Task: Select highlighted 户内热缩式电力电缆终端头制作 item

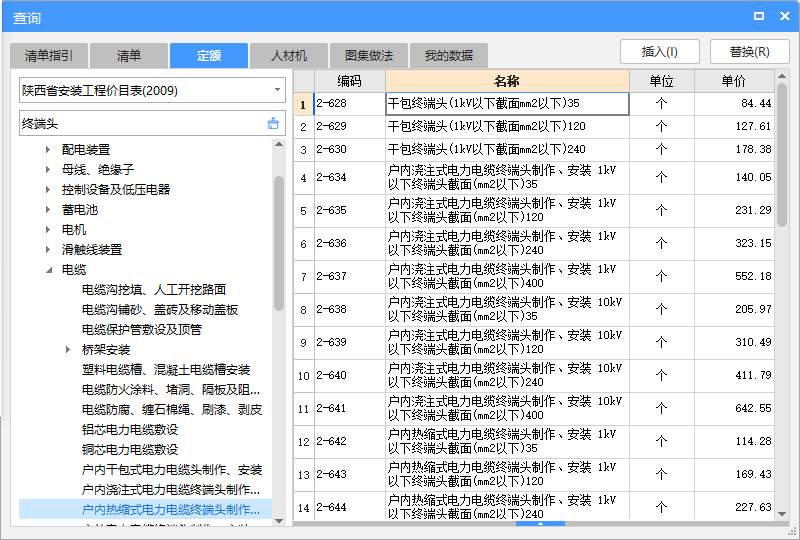Action: coord(170,509)
